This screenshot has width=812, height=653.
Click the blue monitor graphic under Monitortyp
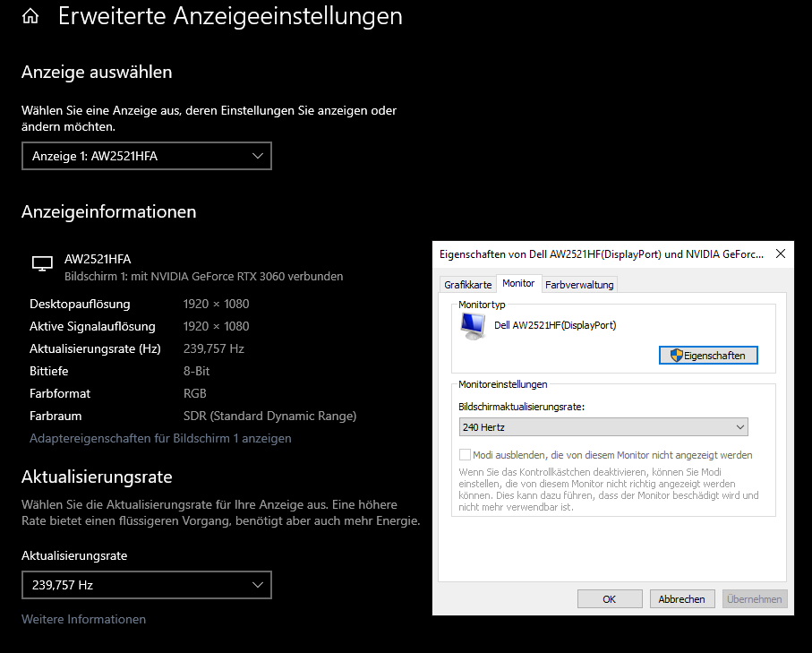coord(473,325)
